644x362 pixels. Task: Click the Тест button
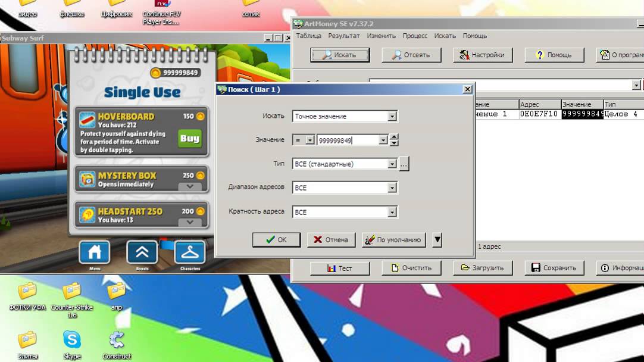(x=340, y=268)
